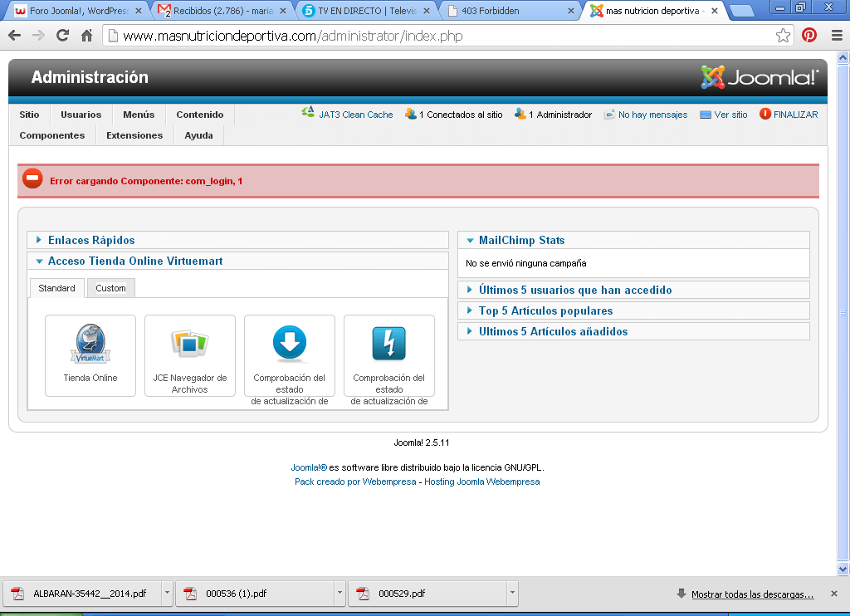This screenshot has width=850, height=616.
Task: Click the JAT3 Clean Cache link
Action: tap(355, 115)
